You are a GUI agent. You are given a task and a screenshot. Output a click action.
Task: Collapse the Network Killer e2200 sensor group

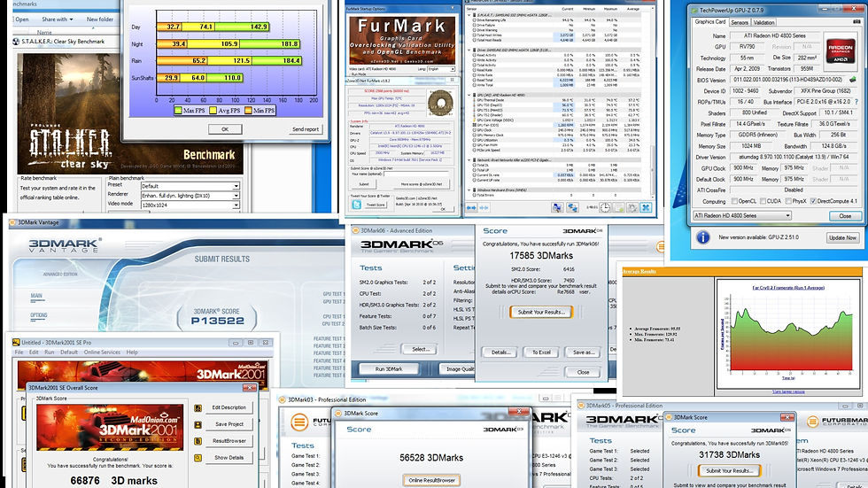click(x=469, y=160)
